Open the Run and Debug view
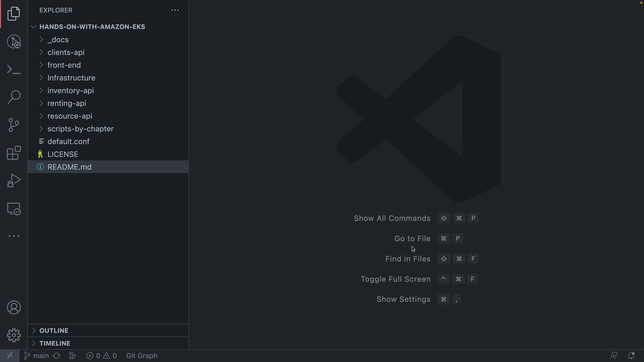 pos(14,181)
